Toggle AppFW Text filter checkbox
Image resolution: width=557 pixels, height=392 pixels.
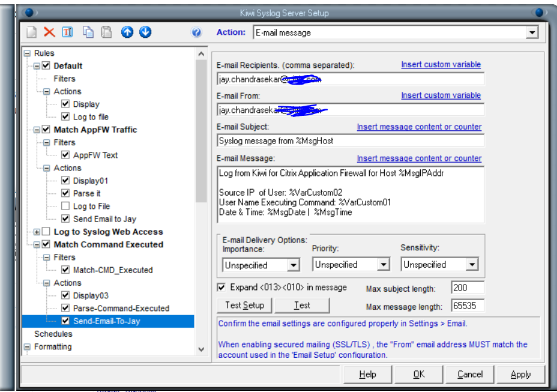[x=65, y=155]
